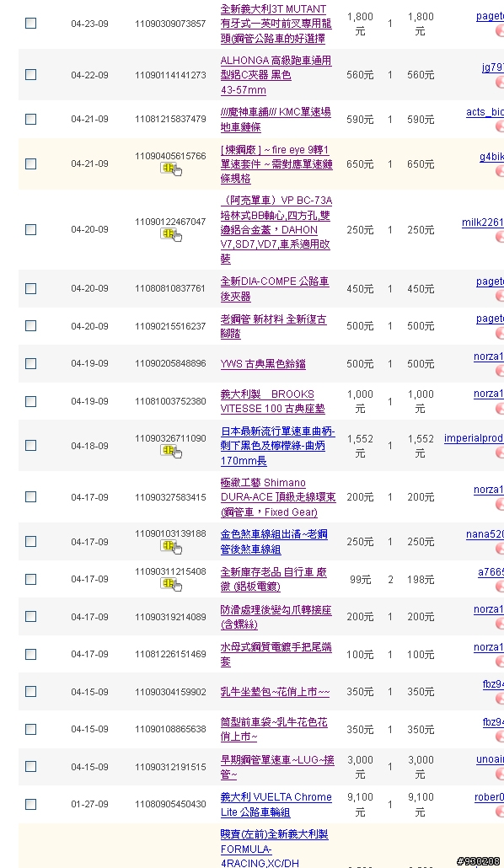The height and width of the screenshot is (868, 504).
Task: Select checkbox for the 04-18-09 order
Action: point(31,446)
